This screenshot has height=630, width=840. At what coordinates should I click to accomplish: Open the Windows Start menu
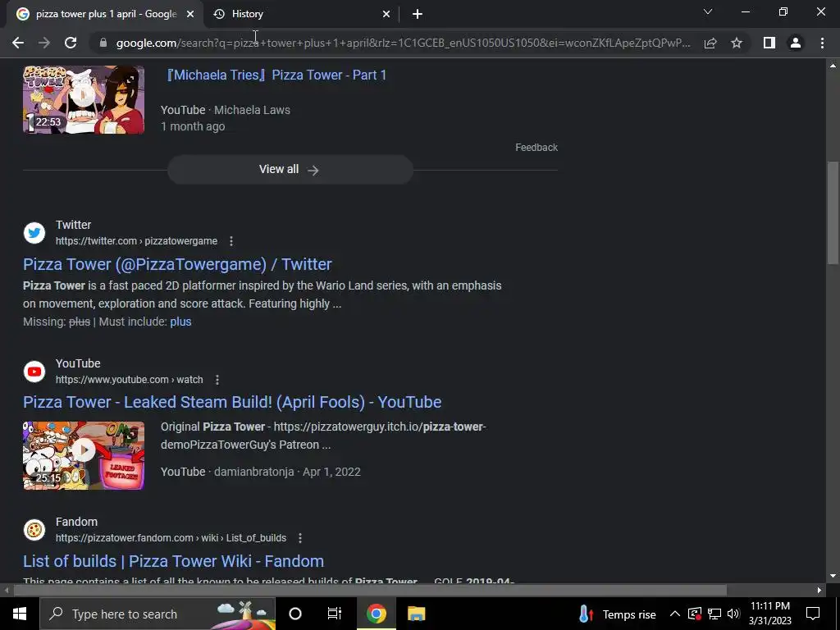tap(20, 614)
